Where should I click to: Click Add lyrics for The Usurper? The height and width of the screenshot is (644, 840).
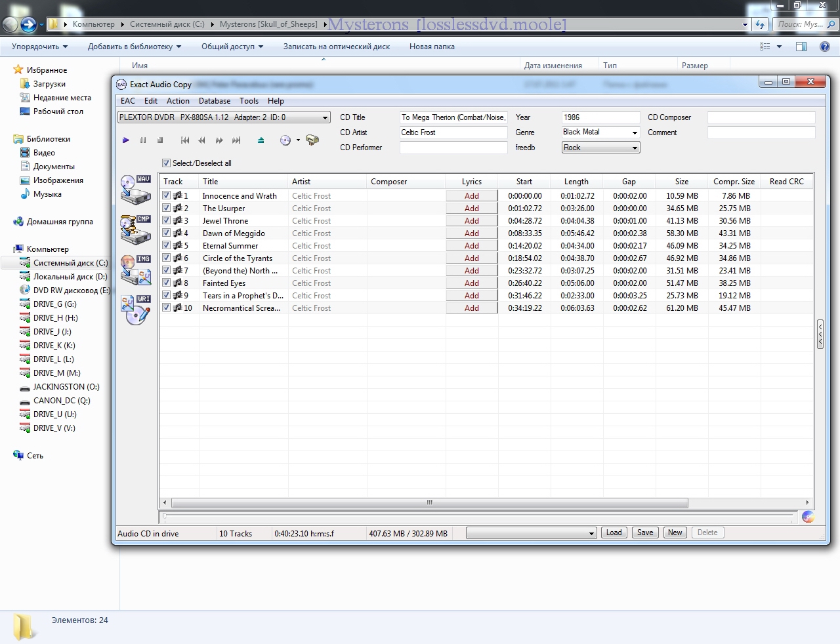click(x=472, y=208)
